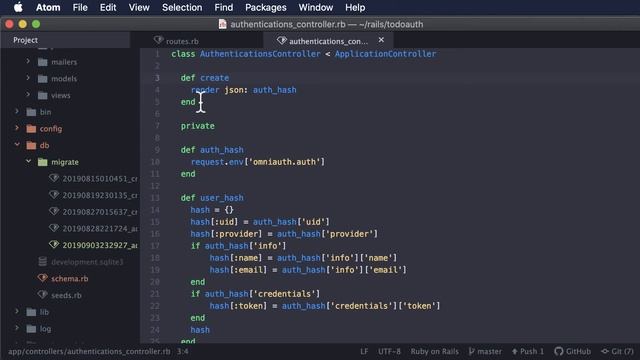Screen dimensions: 640x360
Task: Open the Atom application menu
Action: 48,7
